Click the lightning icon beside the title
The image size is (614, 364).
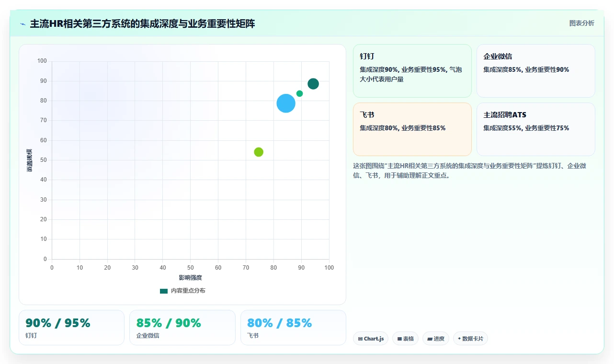click(23, 24)
